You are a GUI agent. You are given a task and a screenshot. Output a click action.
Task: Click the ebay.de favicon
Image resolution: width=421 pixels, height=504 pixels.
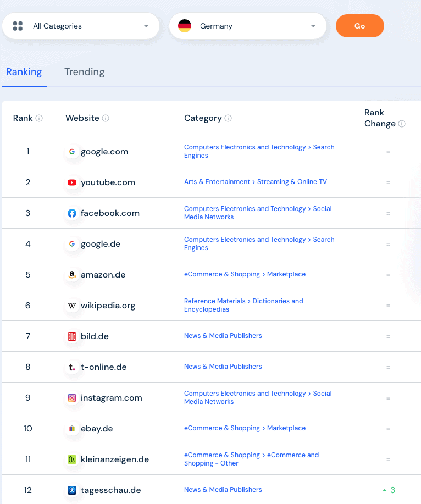[x=72, y=429]
